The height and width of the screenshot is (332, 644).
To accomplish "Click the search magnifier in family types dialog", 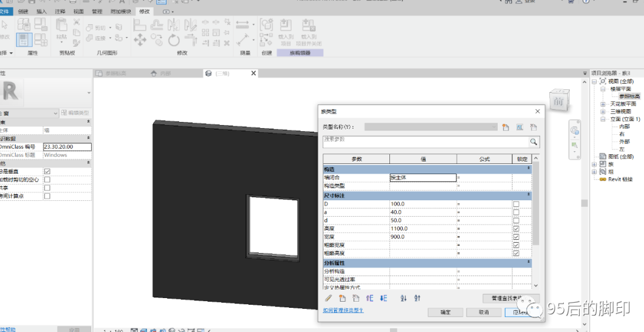I will [533, 141].
